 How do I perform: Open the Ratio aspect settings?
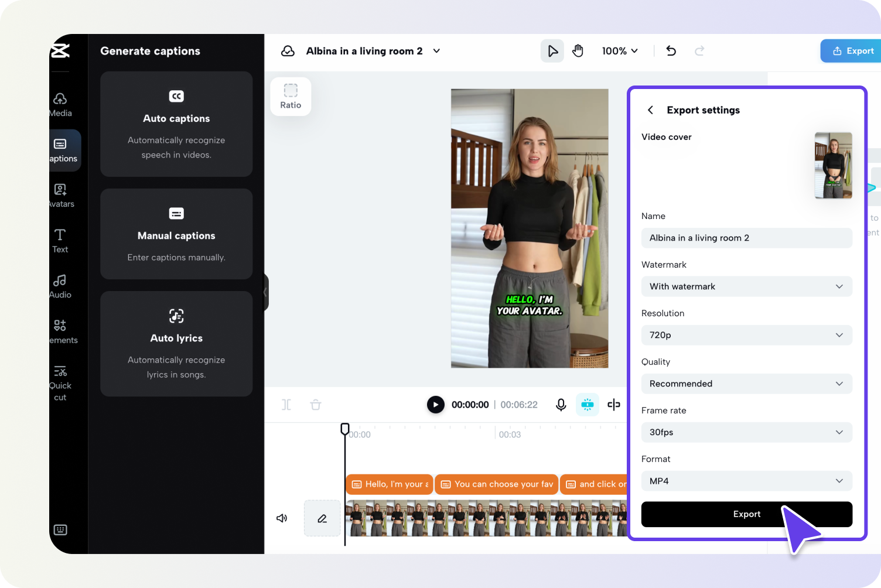[x=291, y=97]
